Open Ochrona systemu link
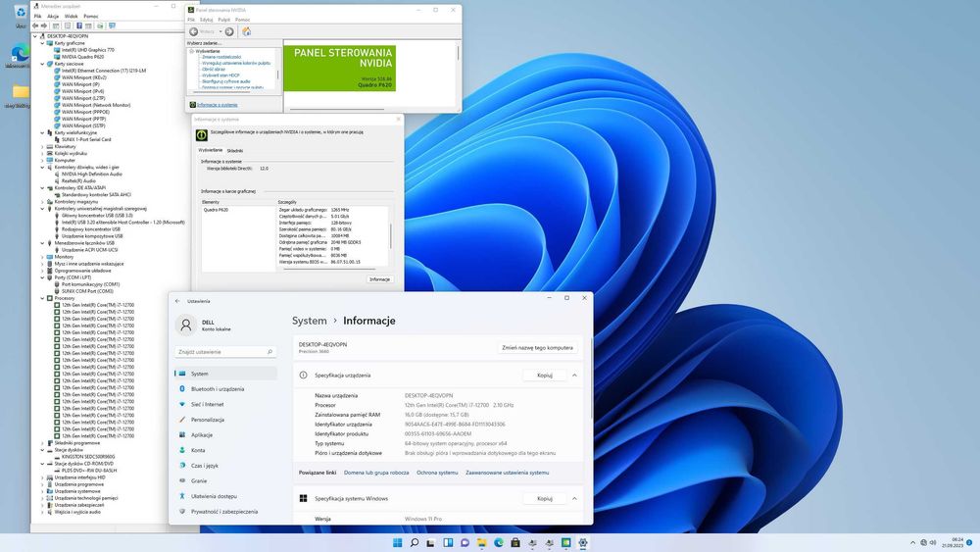 click(x=437, y=473)
